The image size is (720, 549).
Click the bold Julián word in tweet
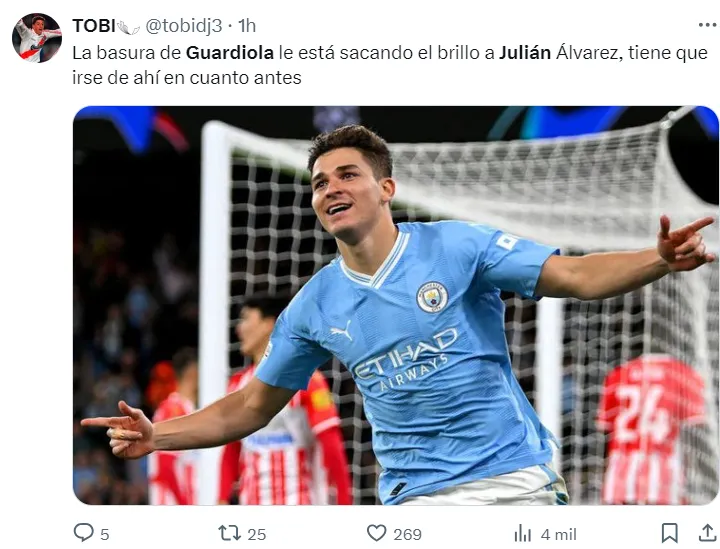pyautogui.click(x=525, y=53)
